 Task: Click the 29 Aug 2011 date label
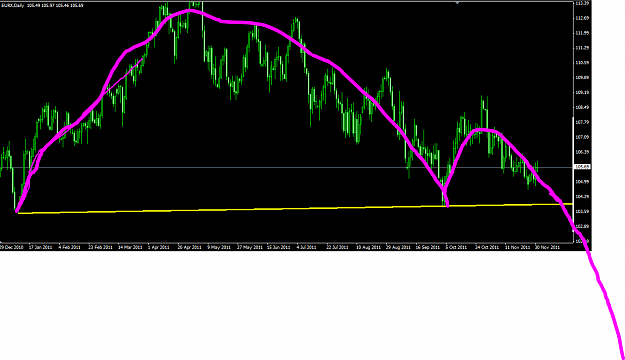[x=398, y=247]
